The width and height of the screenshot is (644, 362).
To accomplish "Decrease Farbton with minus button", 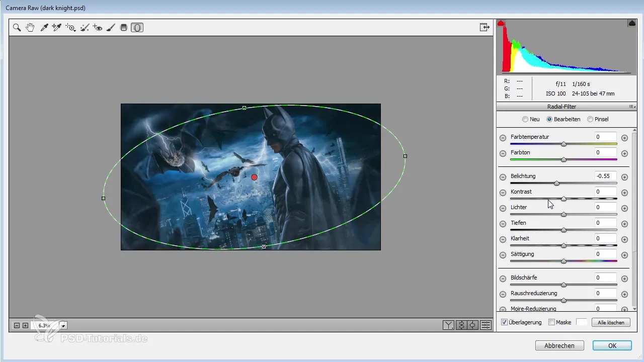I will pyautogui.click(x=503, y=153).
